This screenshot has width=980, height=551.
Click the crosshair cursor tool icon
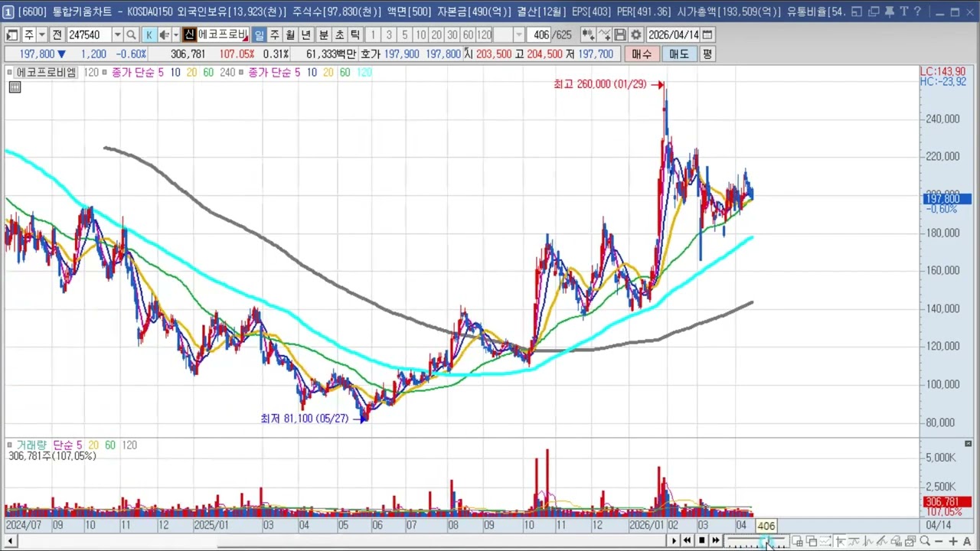click(x=840, y=541)
